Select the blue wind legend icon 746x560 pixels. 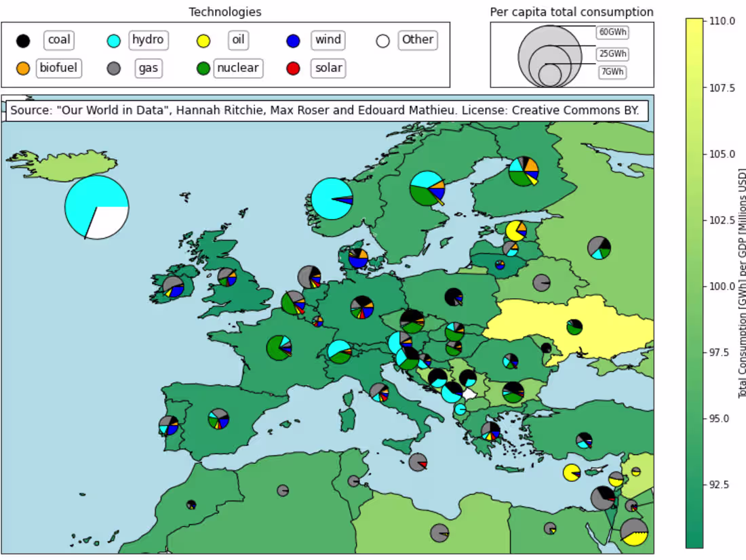pyautogui.click(x=292, y=40)
